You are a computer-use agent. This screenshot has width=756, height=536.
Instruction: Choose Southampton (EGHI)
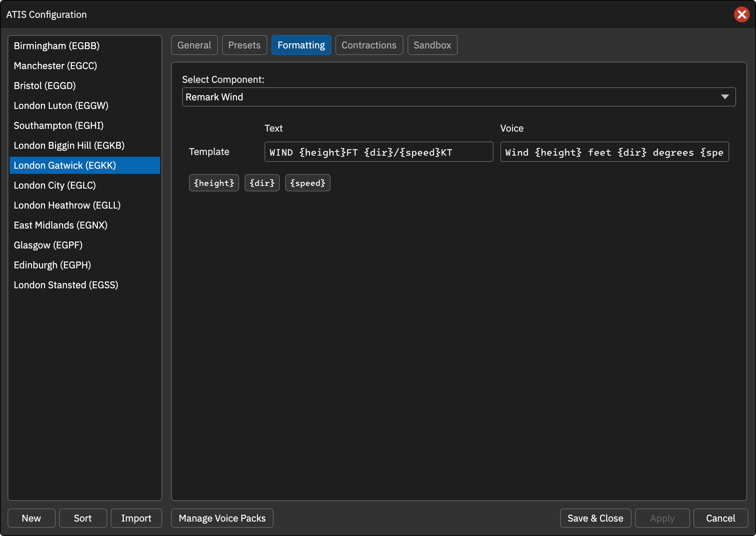[85, 125]
